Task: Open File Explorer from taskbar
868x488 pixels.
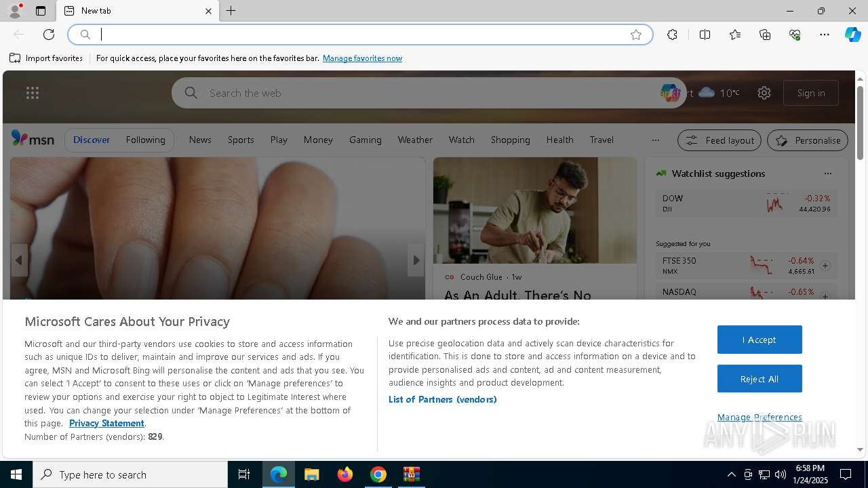Action: [x=311, y=474]
